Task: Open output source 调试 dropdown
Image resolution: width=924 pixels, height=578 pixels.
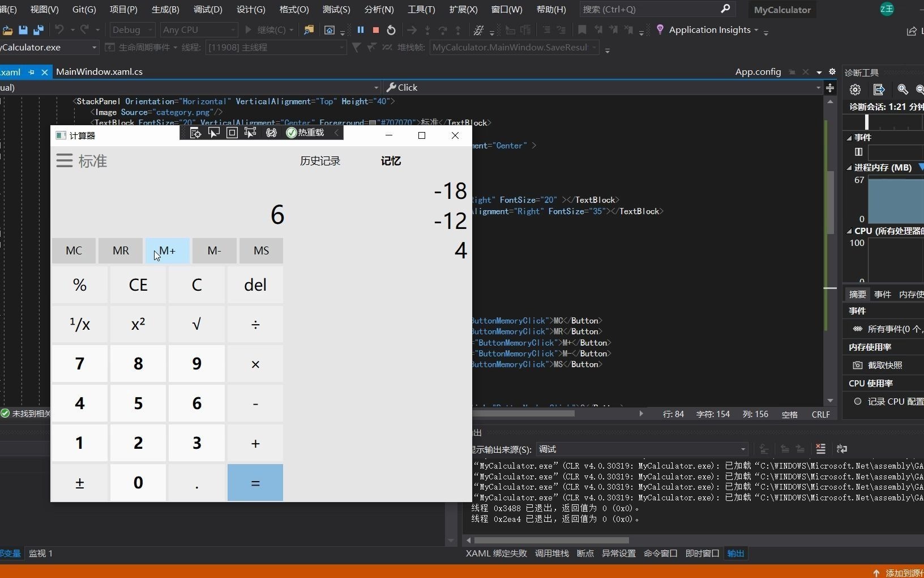Action: coord(642,449)
